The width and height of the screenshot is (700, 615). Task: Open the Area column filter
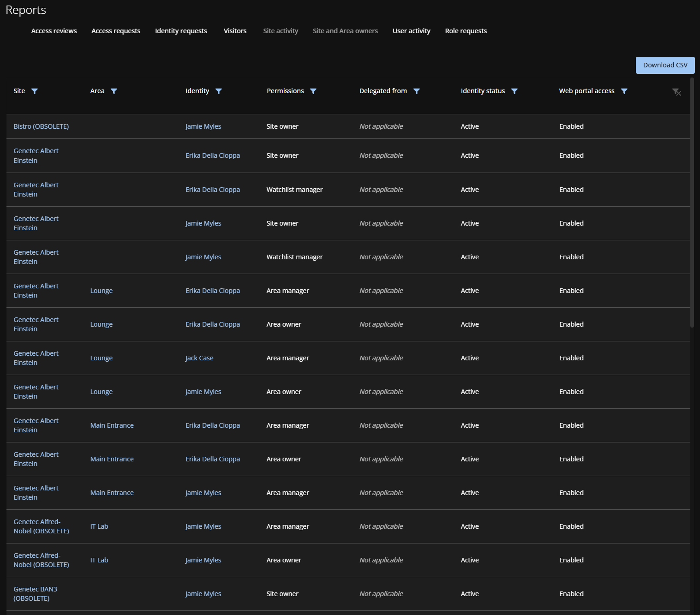coord(114,91)
